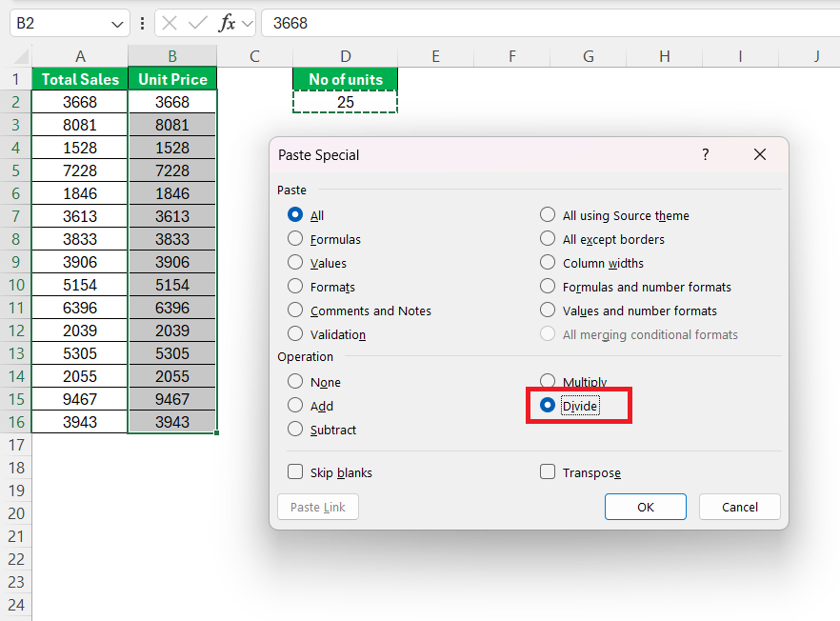
Task: Click the Unit Price header cell
Action: point(172,79)
